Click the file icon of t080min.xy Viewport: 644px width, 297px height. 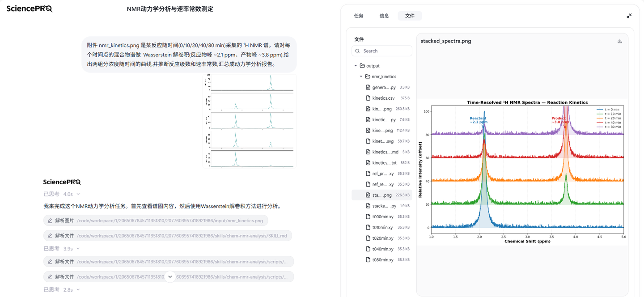[368, 260]
